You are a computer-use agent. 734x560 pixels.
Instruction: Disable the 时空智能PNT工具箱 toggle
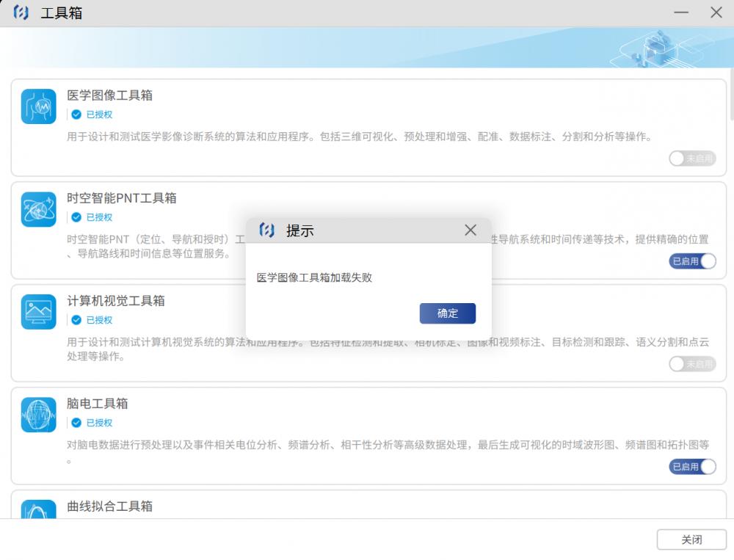tap(691, 261)
